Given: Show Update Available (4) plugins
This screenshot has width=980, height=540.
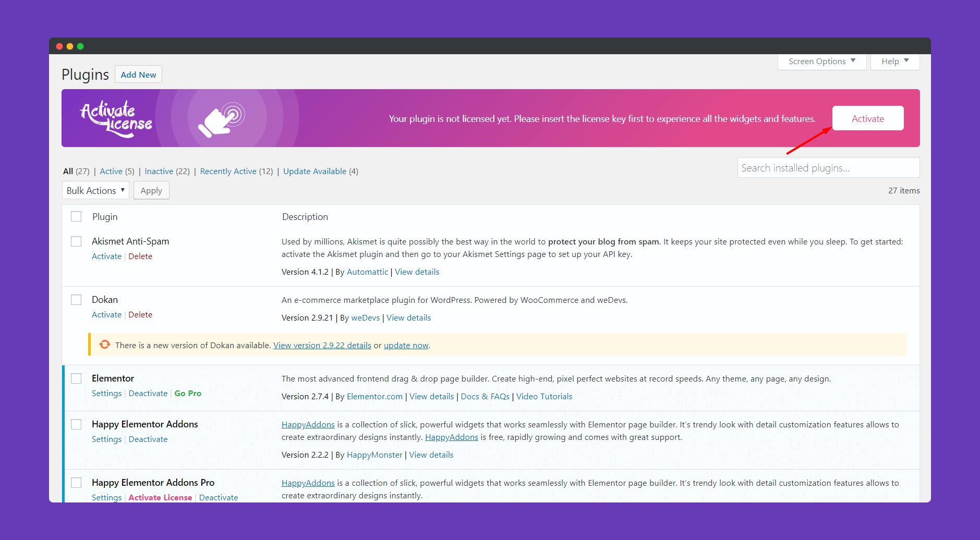Looking at the screenshot, I should [321, 171].
